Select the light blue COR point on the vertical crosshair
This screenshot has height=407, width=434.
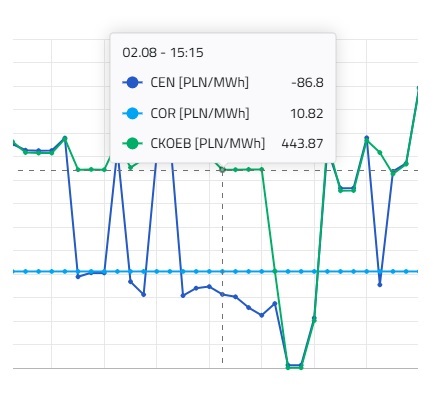[222, 272]
